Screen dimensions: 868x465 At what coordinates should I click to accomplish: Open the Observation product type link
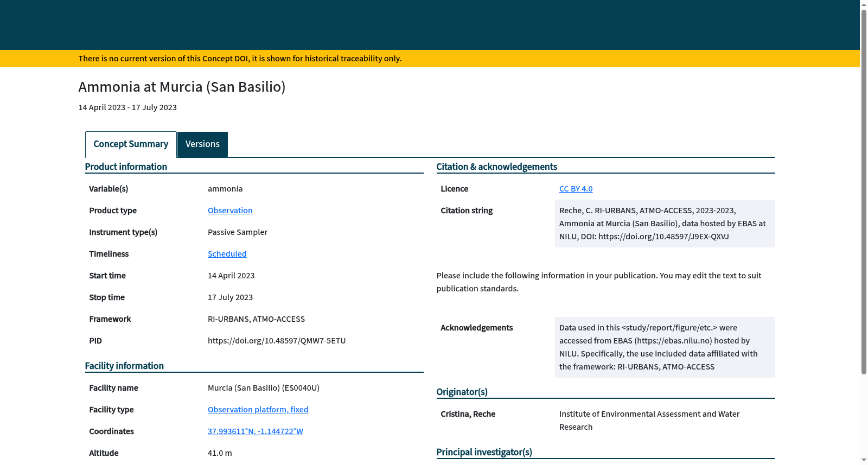click(230, 211)
